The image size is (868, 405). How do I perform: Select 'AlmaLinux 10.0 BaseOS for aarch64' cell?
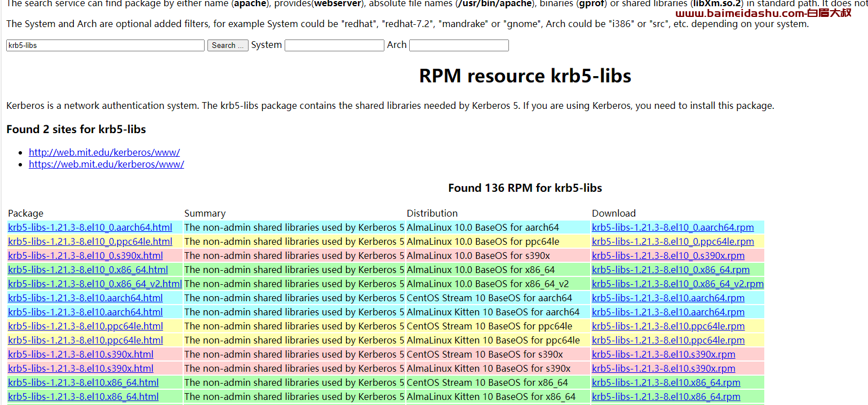(498, 227)
